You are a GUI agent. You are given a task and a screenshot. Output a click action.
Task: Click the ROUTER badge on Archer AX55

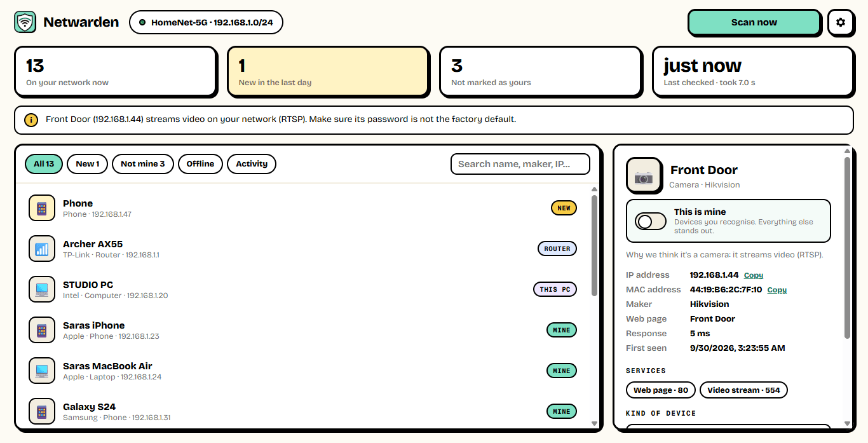(x=557, y=249)
